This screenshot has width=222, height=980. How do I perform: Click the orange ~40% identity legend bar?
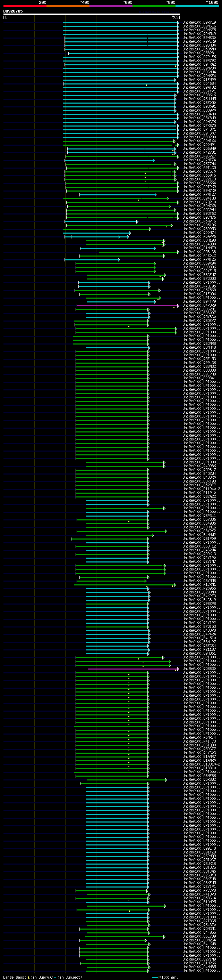68,6
